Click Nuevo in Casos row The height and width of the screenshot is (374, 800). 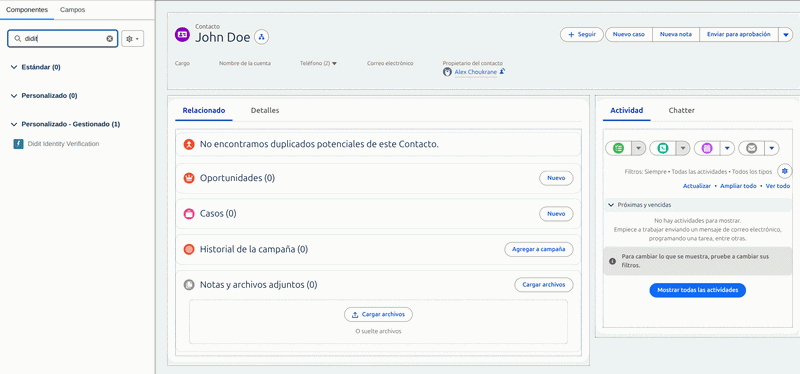tap(556, 214)
